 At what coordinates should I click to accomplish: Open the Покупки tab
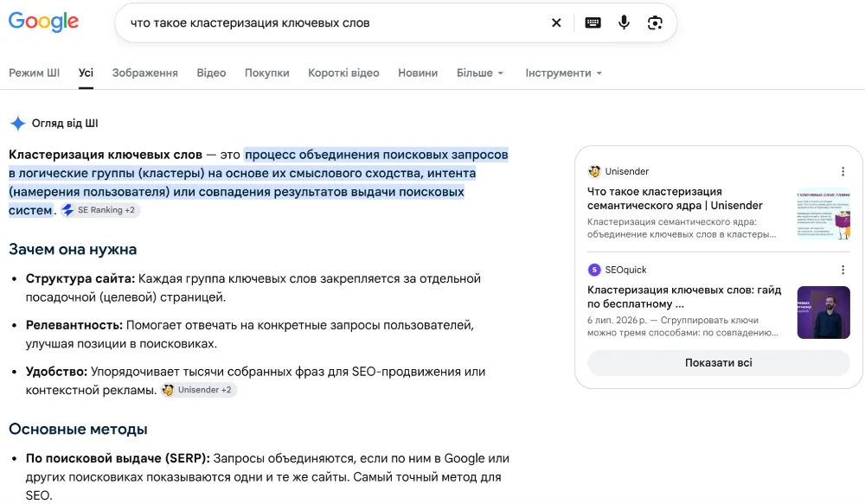267,73
